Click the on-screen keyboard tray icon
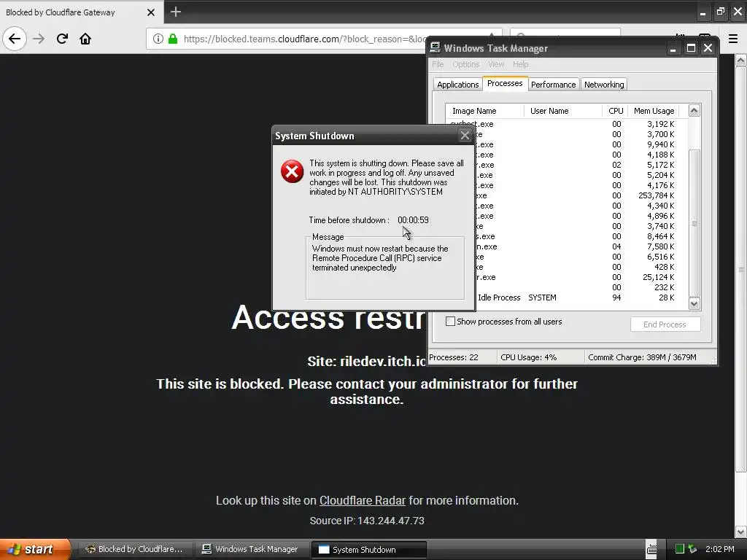This screenshot has width=747, height=560. 651,549
